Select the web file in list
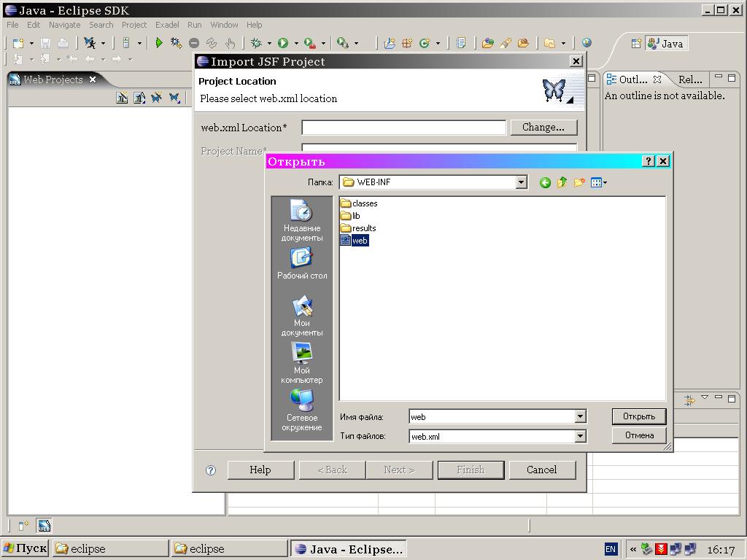The height and width of the screenshot is (560, 747). click(355, 241)
